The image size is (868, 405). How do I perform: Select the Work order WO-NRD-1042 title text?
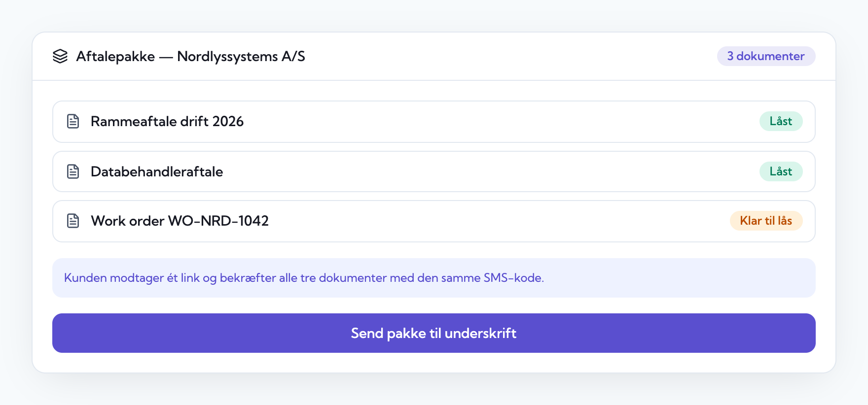180,221
